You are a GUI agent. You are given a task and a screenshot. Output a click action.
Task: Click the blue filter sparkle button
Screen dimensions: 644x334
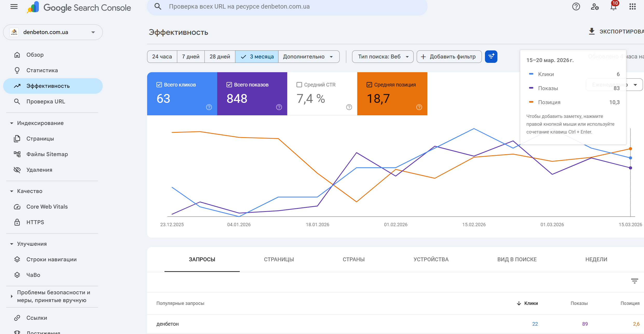(491, 57)
